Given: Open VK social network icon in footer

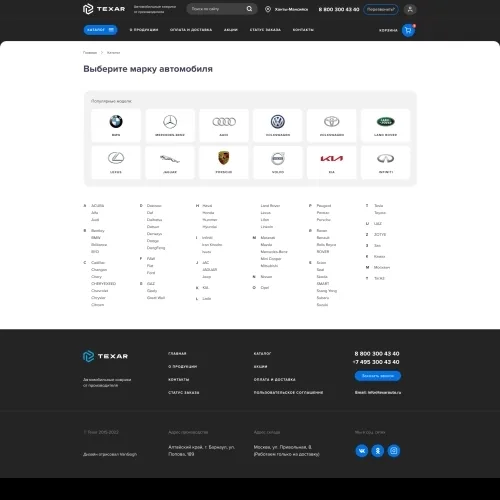Looking at the screenshot, I should point(362,451).
